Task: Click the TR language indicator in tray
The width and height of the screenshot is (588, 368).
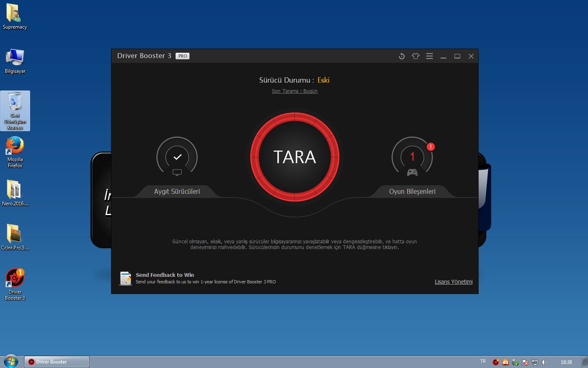Action: click(483, 361)
